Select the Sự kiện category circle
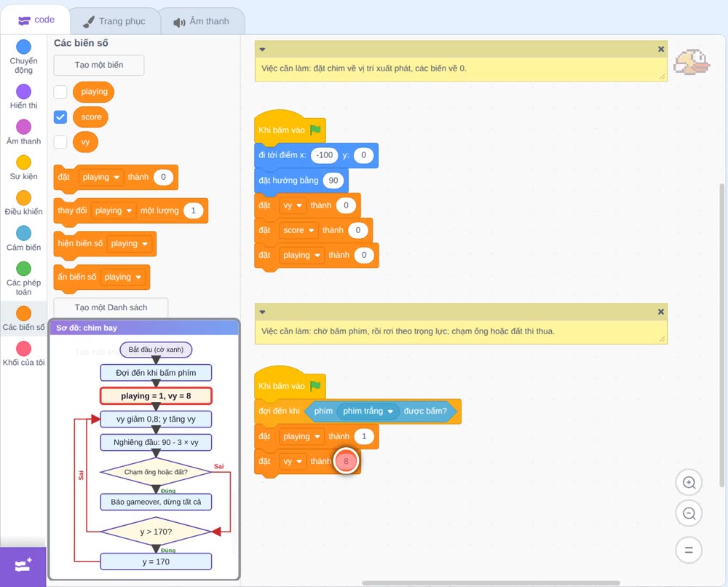This screenshot has width=728, height=587. click(24, 162)
